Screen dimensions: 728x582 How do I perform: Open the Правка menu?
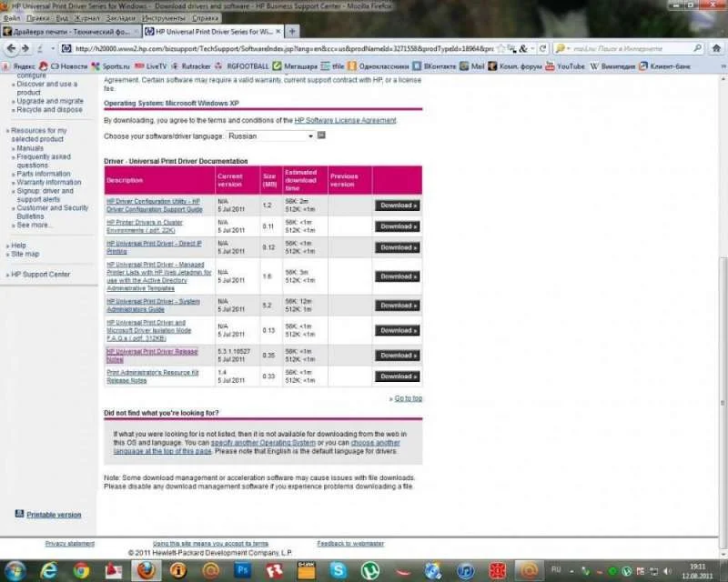(x=37, y=18)
